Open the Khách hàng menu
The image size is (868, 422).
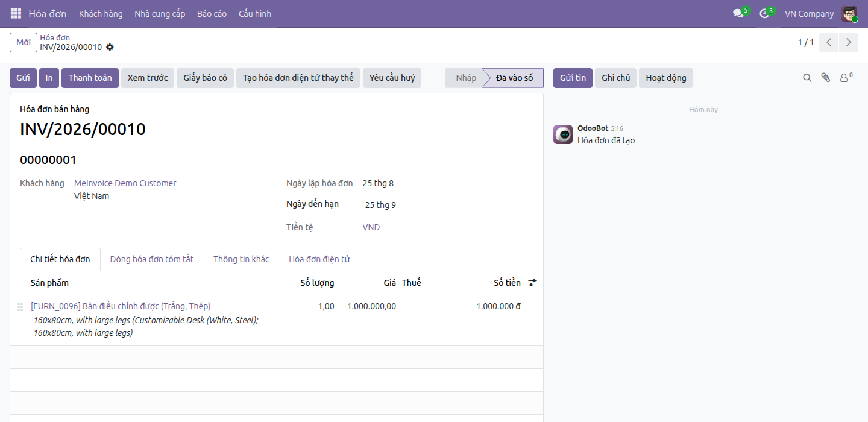(101, 14)
